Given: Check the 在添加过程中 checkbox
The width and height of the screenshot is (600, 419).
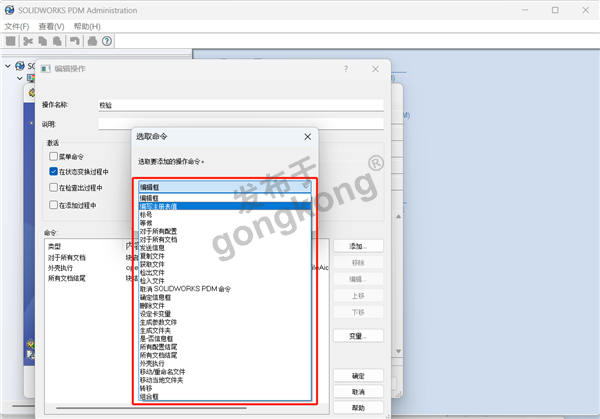Looking at the screenshot, I should (53, 205).
